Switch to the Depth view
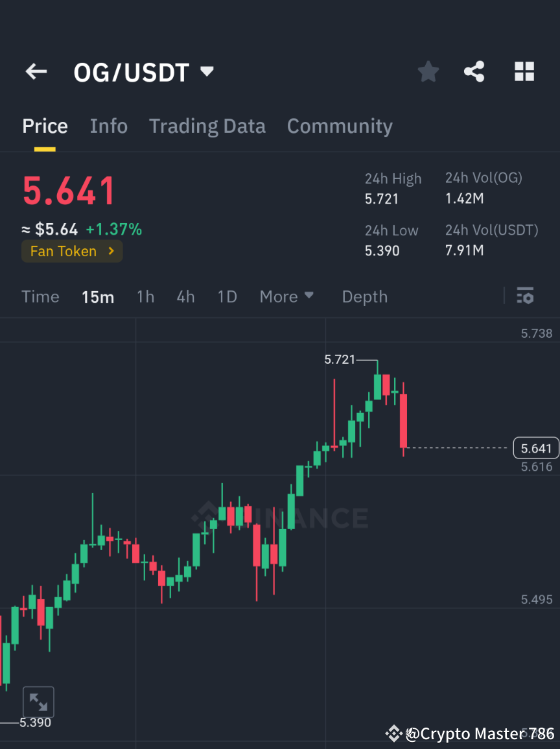This screenshot has width=560, height=749. click(x=364, y=296)
